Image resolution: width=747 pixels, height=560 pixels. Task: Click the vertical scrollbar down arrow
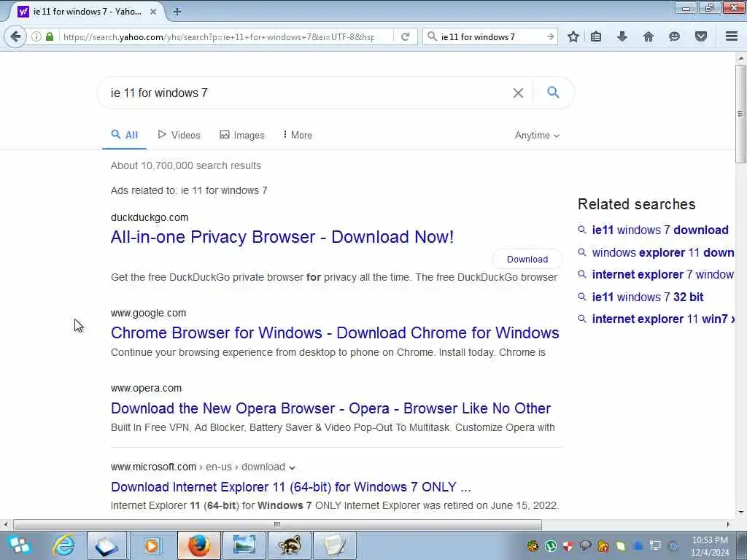click(740, 513)
